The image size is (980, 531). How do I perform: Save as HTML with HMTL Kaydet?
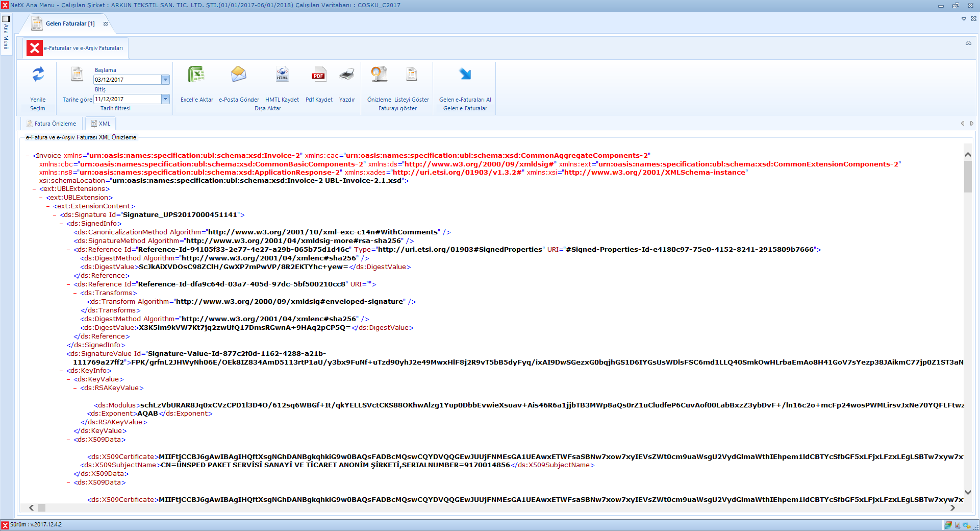(282, 75)
